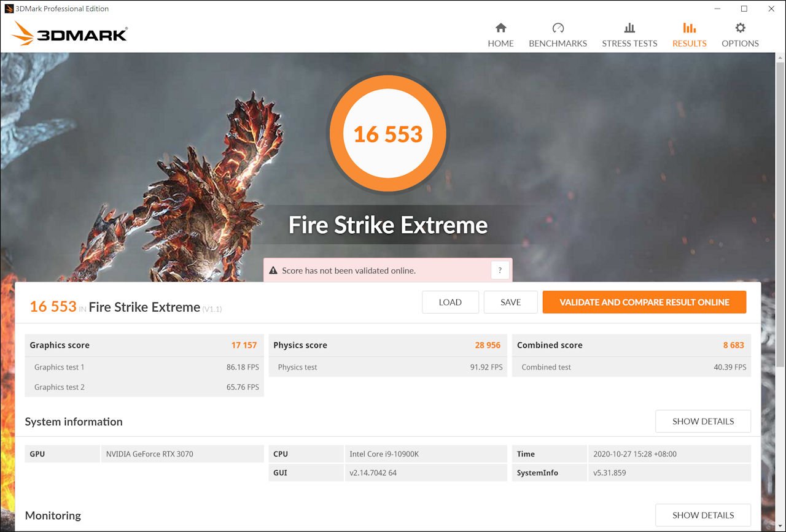
Task: Click the Graphics score value 17 157
Action: 244,345
